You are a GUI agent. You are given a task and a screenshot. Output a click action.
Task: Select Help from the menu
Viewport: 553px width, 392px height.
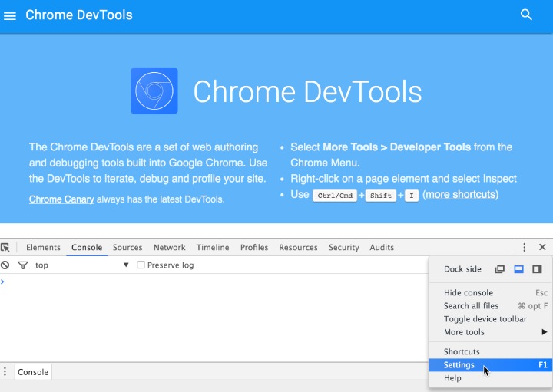(x=491, y=378)
